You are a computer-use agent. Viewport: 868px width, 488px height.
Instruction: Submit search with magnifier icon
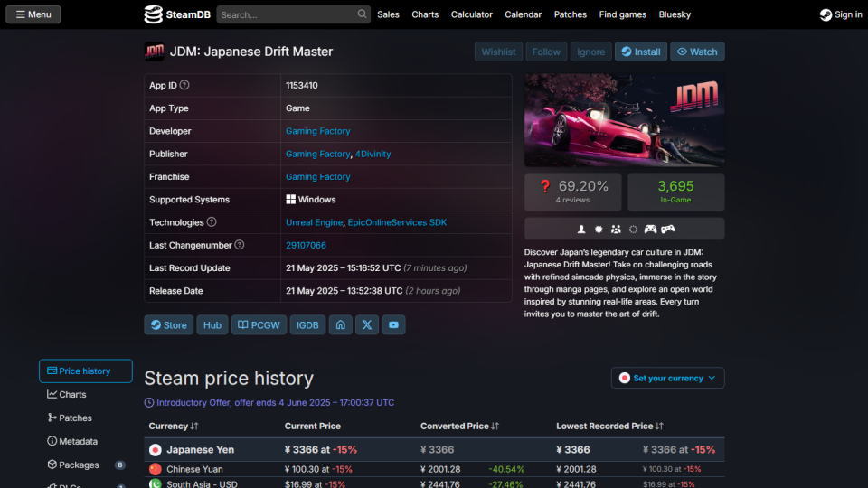click(362, 14)
